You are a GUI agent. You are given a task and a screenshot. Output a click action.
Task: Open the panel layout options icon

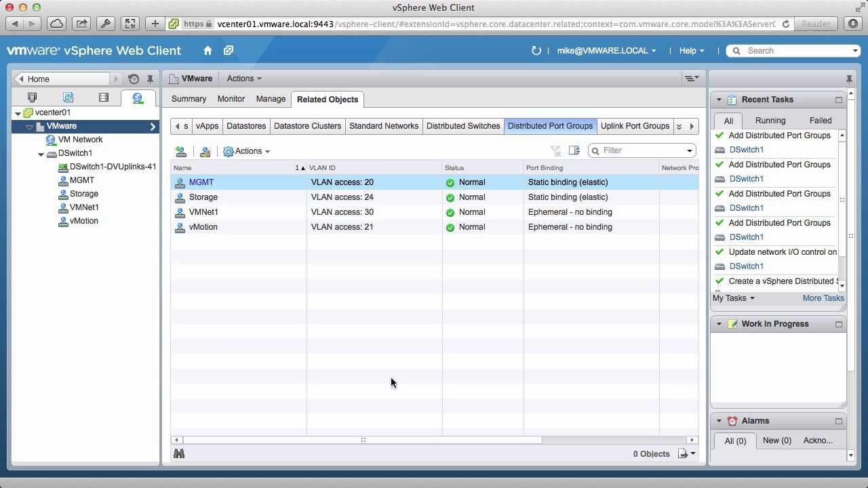[692, 79]
